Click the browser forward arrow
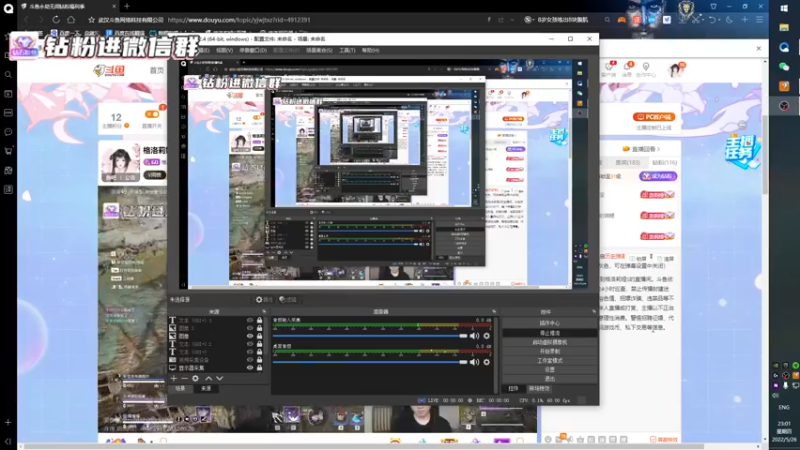Screen dimensions: 800x450 tap(41, 19)
